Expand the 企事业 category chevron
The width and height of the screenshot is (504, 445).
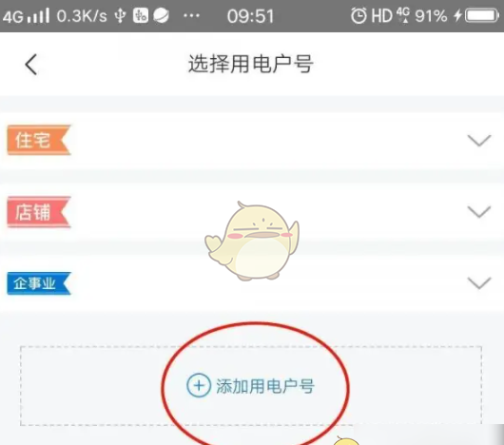click(x=479, y=283)
